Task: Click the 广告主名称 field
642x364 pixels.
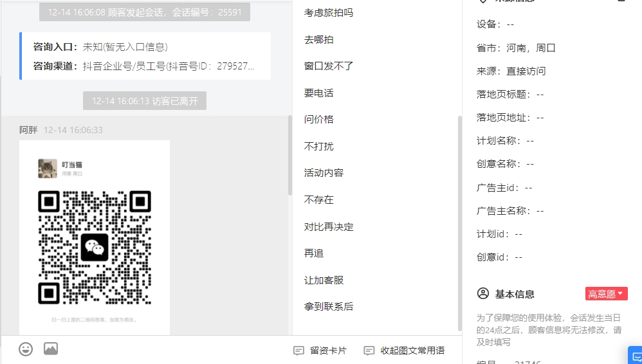Action: click(x=510, y=211)
